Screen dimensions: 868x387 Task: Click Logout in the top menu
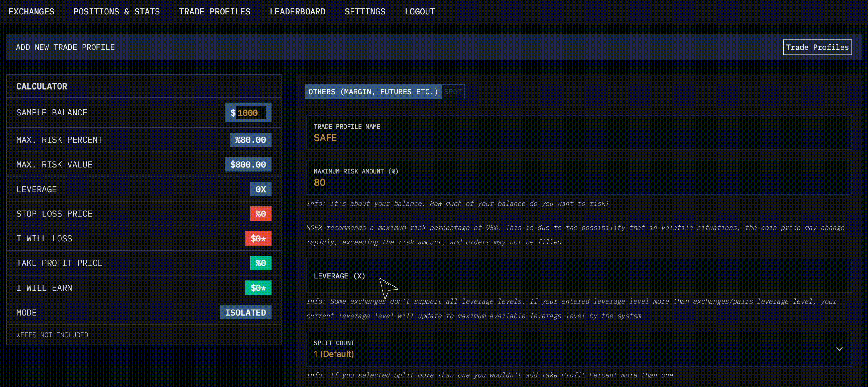click(420, 12)
